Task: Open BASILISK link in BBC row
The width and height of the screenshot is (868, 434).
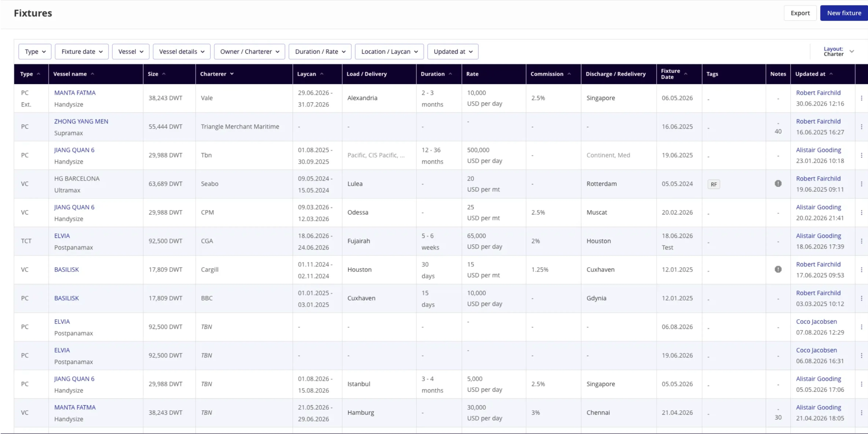Action: pos(66,299)
